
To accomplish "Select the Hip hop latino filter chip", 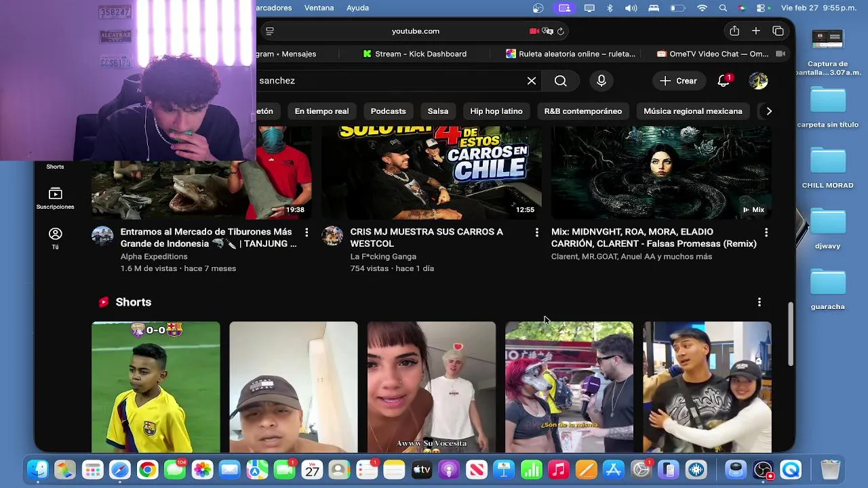I will tap(496, 111).
